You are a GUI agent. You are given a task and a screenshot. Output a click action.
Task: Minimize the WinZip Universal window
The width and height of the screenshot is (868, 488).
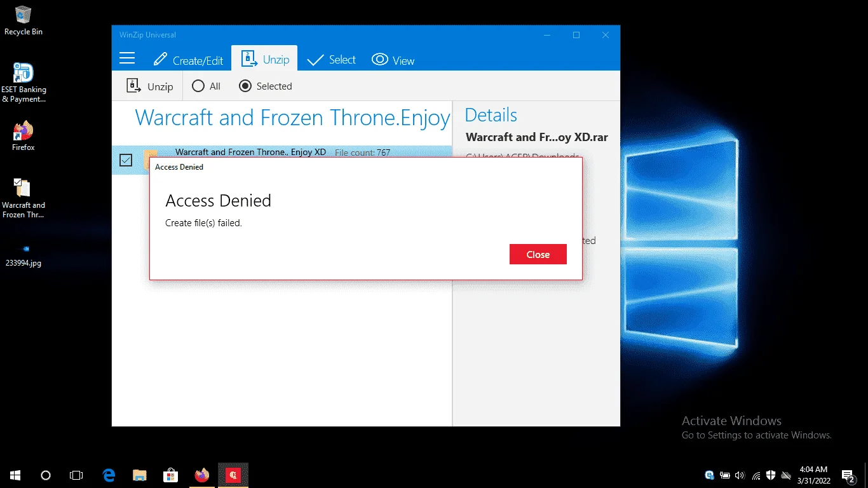[x=547, y=35]
